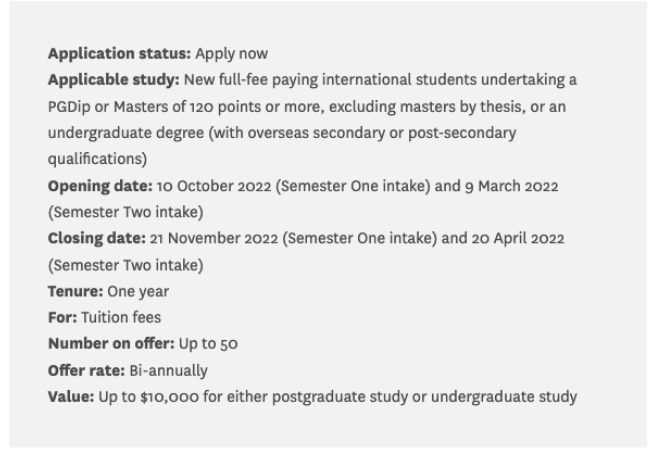The image size is (660, 453).
Task: Click '9 March 2022' opening date
Action: click(511, 186)
